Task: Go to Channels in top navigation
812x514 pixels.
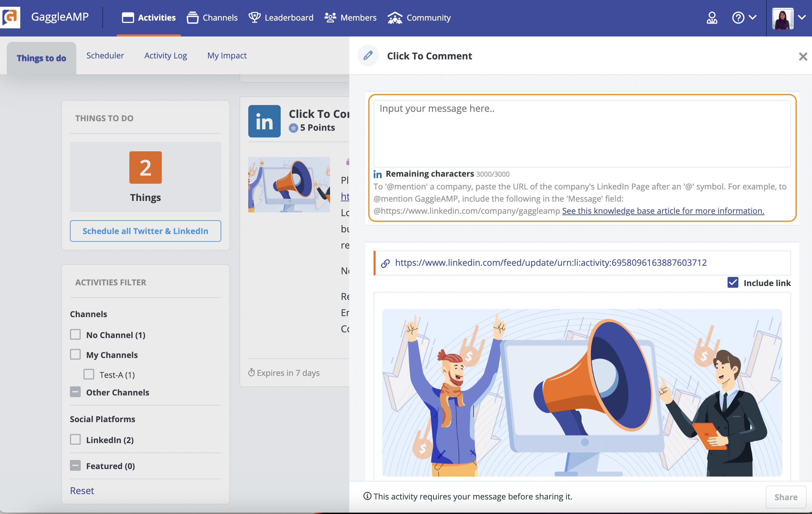Action: point(212,18)
